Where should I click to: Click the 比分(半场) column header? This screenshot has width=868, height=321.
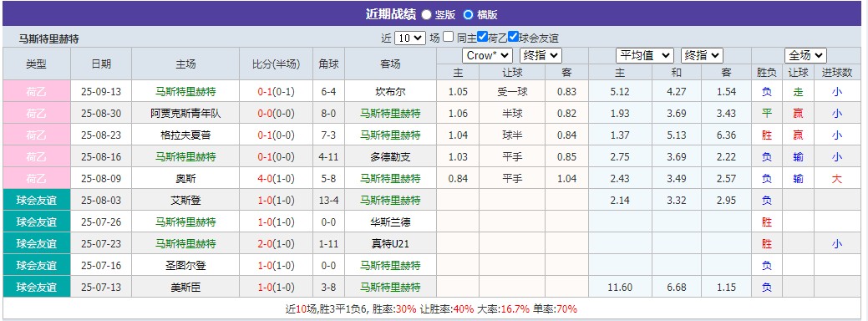point(276,64)
